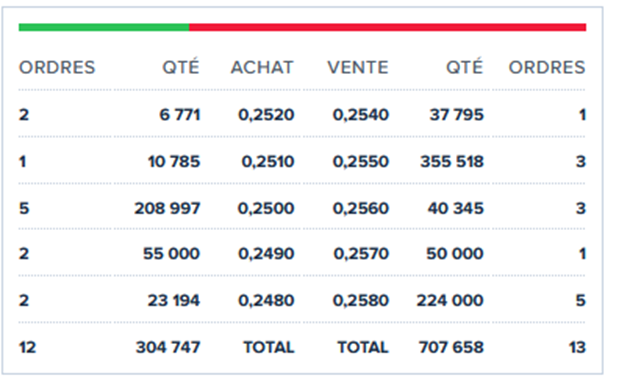Screen dimensions: 630x384
Task: Click buy quantity 6 771
Action: point(180,115)
